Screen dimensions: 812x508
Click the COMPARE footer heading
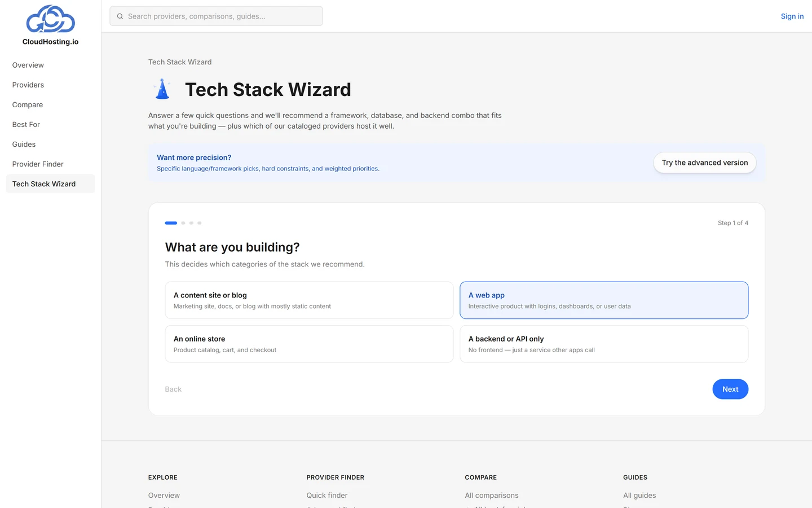481,478
